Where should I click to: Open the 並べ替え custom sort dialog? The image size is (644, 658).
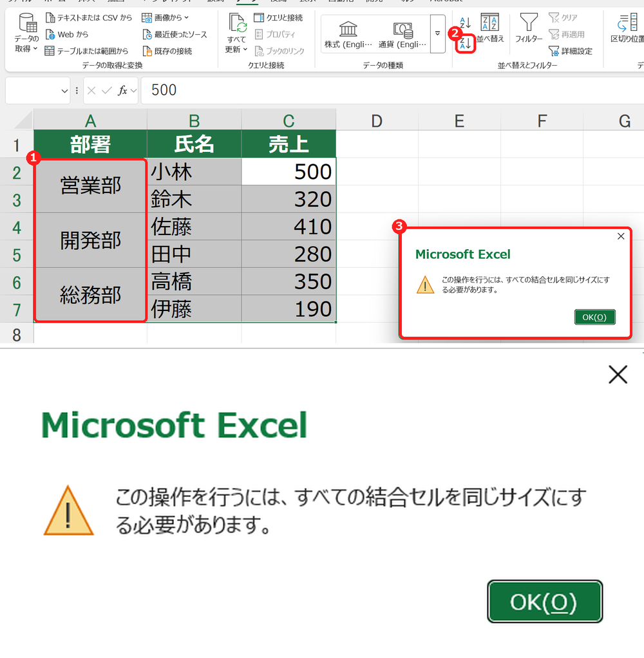(x=490, y=28)
